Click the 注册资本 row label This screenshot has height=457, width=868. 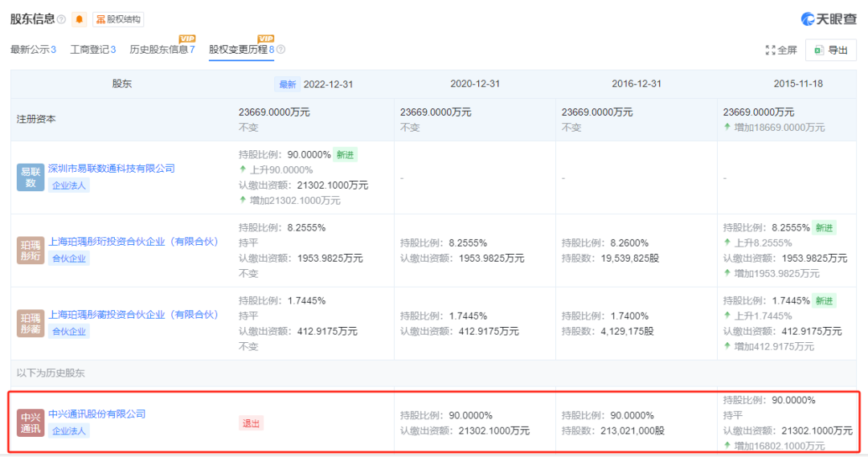tap(36, 119)
